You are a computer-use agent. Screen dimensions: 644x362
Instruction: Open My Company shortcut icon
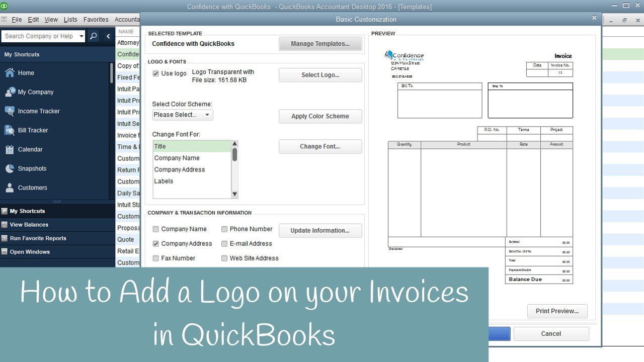(x=10, y=92)
